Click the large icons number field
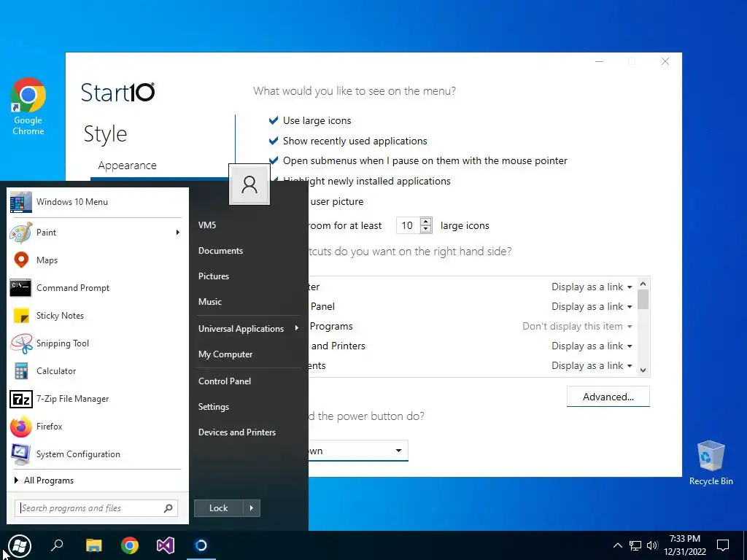The image size is (747, 560). (x=408, y=225)
